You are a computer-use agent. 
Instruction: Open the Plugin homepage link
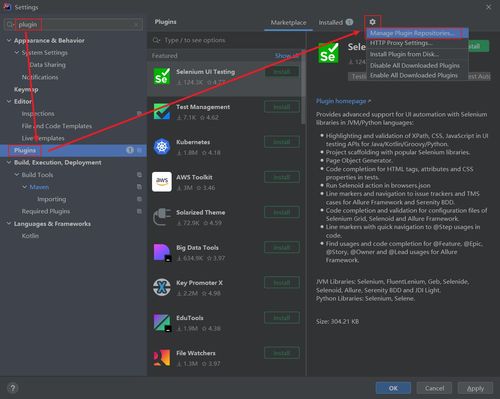pos(343,101)
